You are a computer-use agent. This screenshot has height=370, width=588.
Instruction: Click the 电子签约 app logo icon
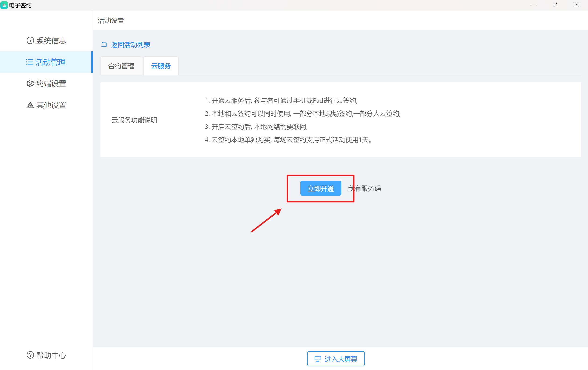[4, 5]
